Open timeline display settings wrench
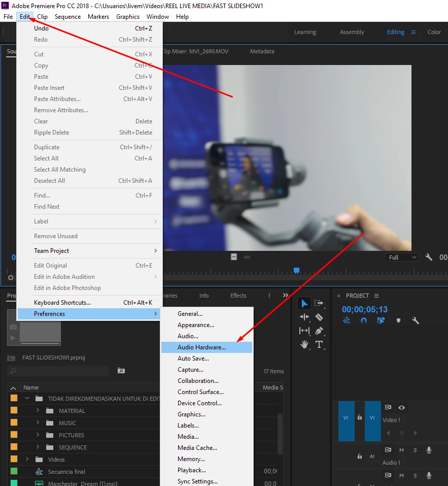The image size is (448, 486). tap(416, 320)
